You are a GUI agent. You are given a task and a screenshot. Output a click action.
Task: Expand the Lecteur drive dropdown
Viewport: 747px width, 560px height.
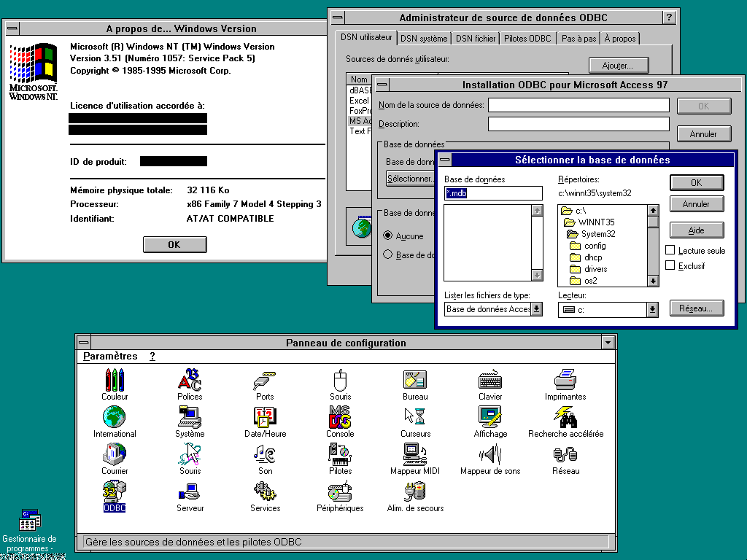tap(652, 310)
